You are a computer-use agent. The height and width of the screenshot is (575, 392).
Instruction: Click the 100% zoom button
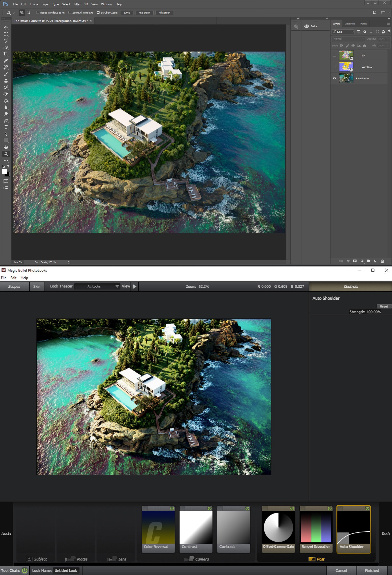(x=127, y=13)
